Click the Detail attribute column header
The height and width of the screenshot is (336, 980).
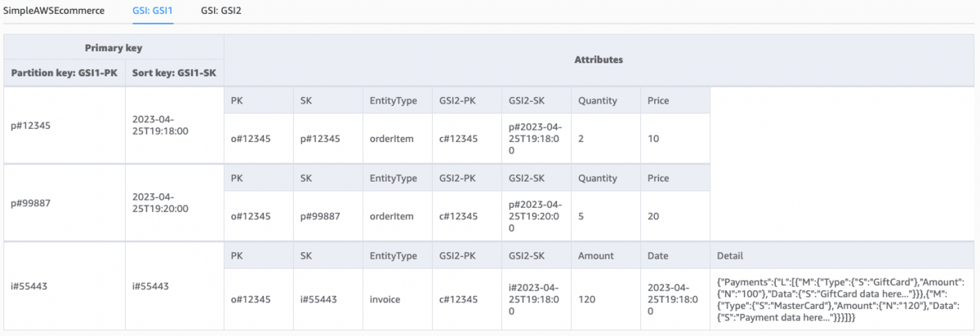point(729,255)
